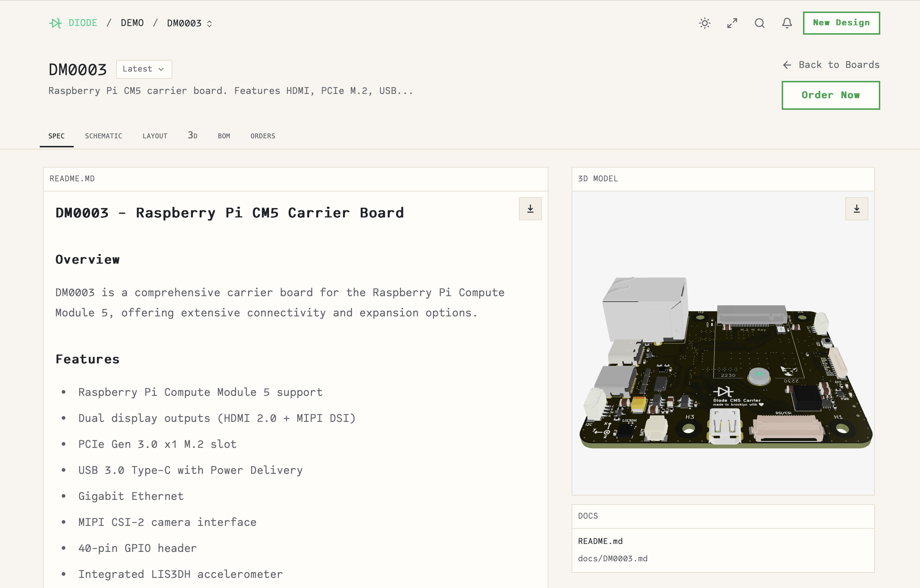Download the README using its download icon
The width and height of the screenshot is (920, 588).
coord(530,209)
